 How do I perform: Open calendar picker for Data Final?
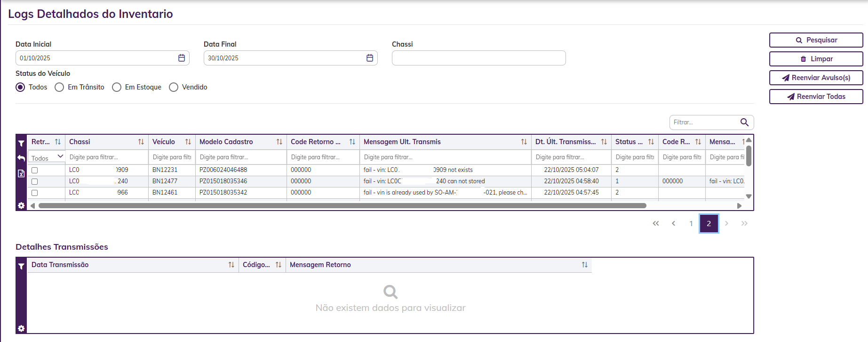(x=370, y=58)
